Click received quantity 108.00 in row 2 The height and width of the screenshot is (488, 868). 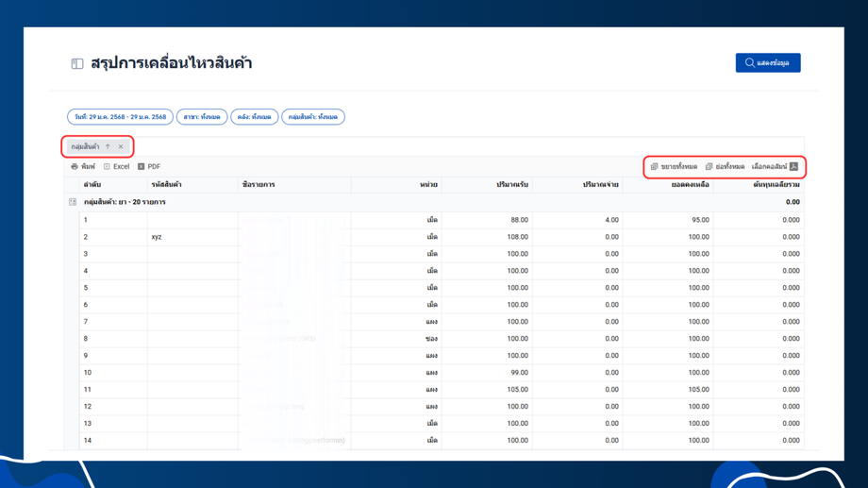[x=518, y=237]
